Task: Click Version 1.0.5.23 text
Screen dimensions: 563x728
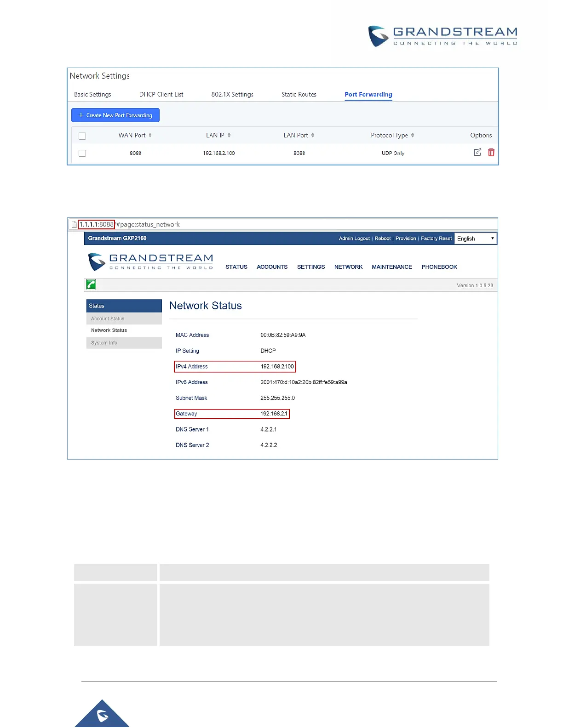Action: click(x=475, y=285)
